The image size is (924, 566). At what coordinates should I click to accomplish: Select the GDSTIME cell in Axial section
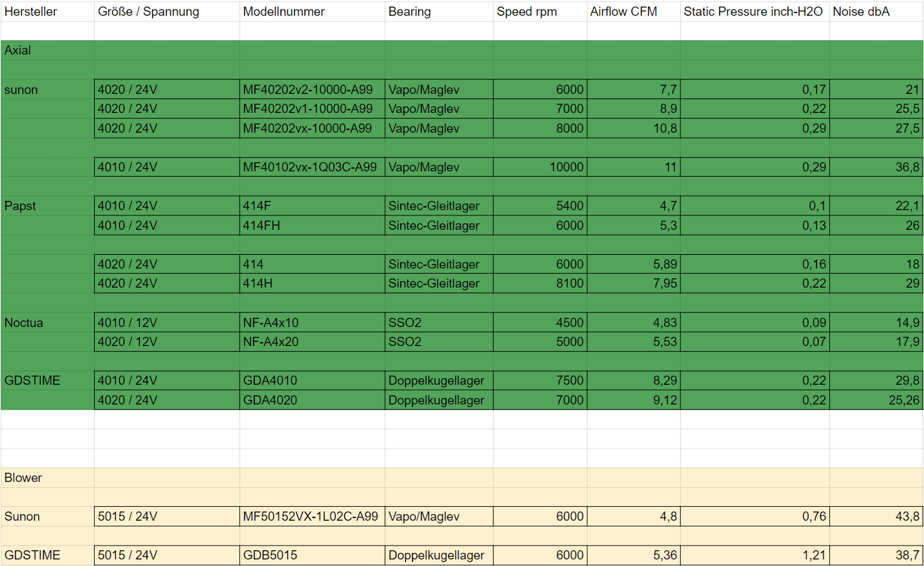point(47,381)
